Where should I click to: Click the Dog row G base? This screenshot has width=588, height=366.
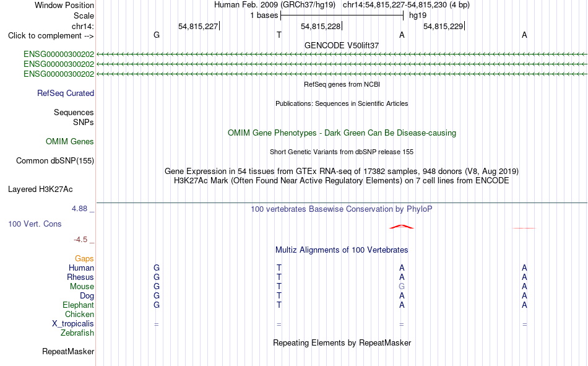pos(157,296)
